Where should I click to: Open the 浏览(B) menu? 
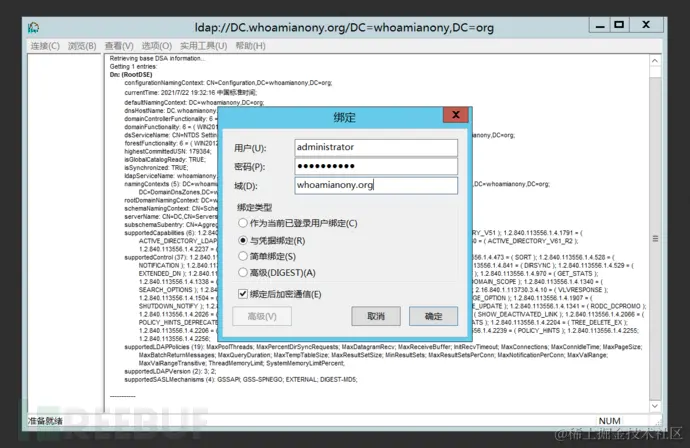click(x=82, y=46)
